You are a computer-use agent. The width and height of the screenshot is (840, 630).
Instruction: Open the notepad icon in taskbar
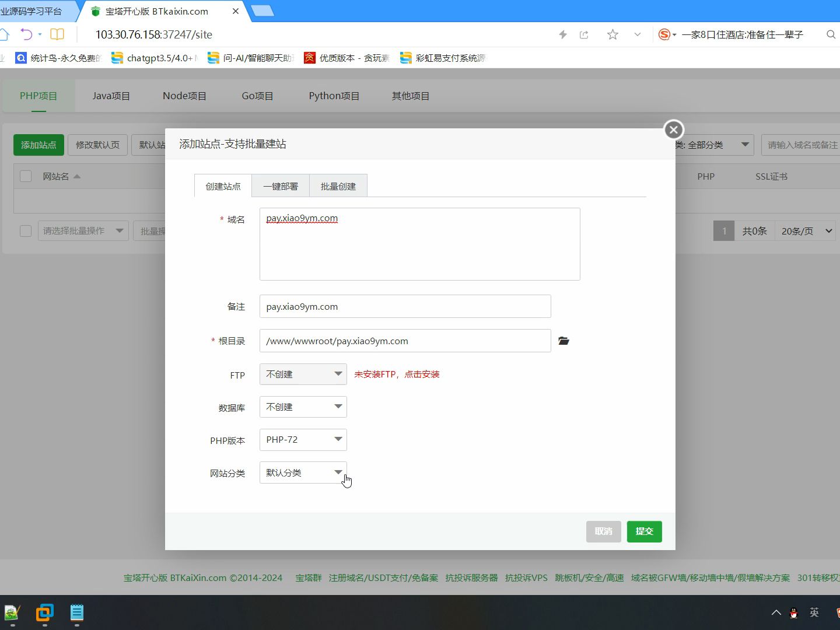coord(77,613)
